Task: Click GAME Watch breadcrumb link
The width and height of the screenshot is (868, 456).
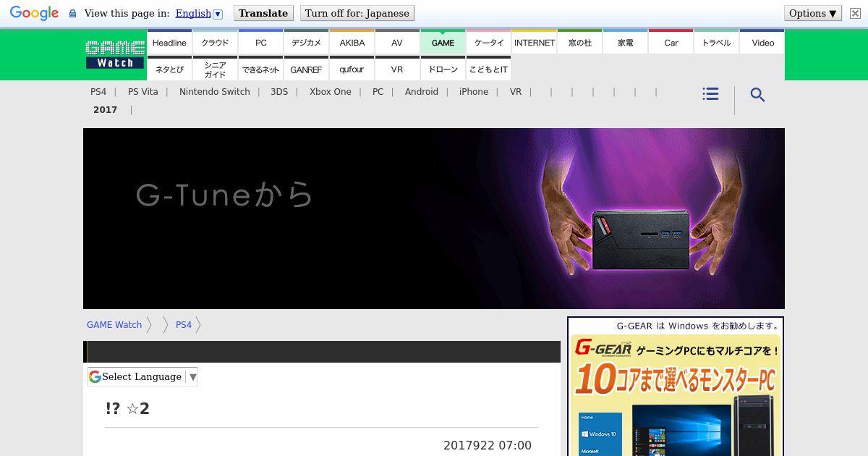Action: coord(114,325)
